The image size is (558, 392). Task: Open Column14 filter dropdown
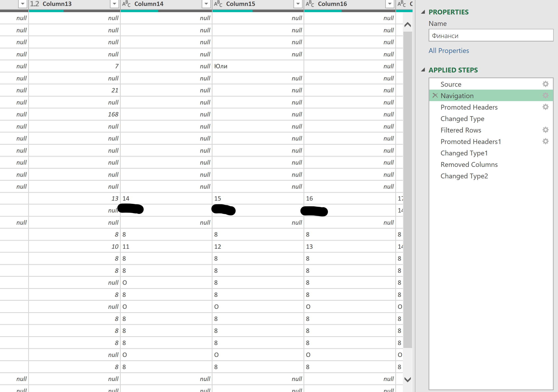pos(206,4)
